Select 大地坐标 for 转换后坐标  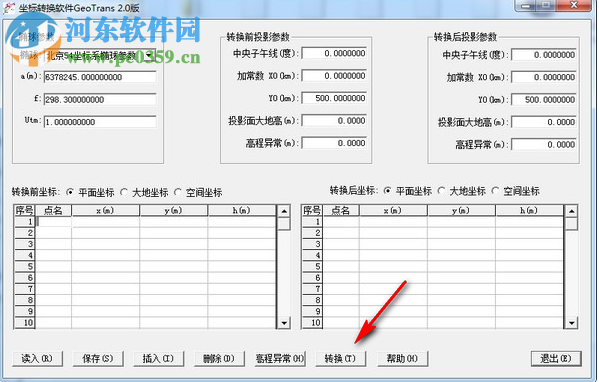[x=441, y=191]
